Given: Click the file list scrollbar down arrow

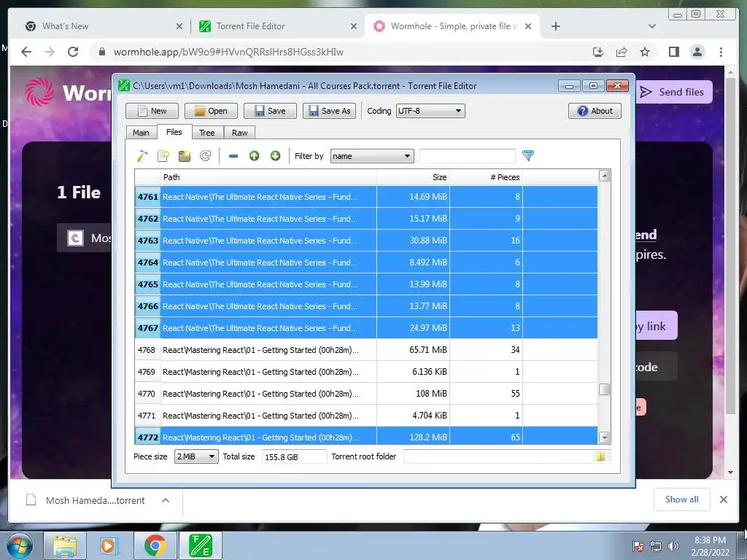Looking at the screenshot, I should (604, 437).
